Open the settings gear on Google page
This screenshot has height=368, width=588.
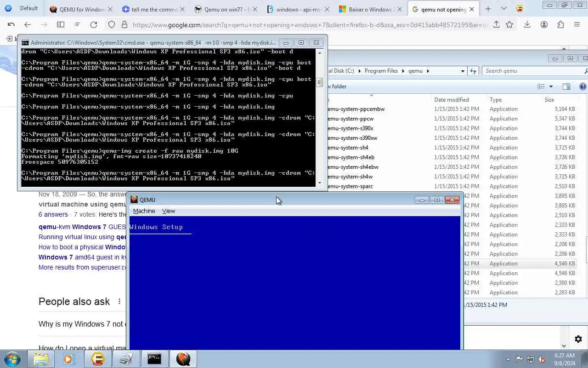point(578,339)
